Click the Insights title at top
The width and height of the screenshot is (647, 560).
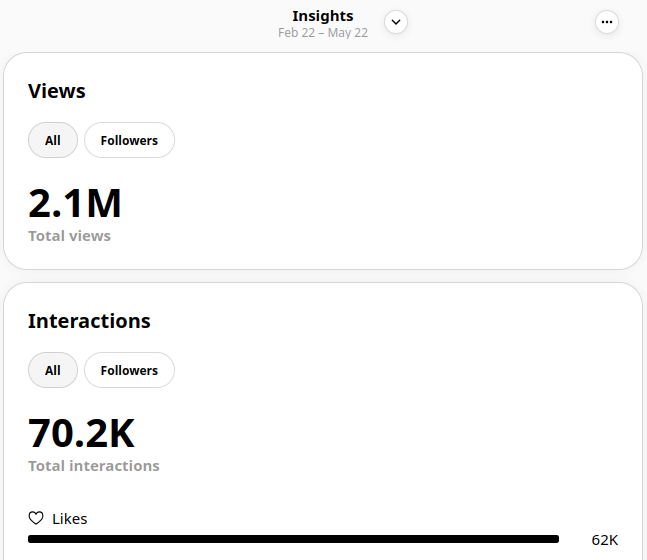(322, 16)
